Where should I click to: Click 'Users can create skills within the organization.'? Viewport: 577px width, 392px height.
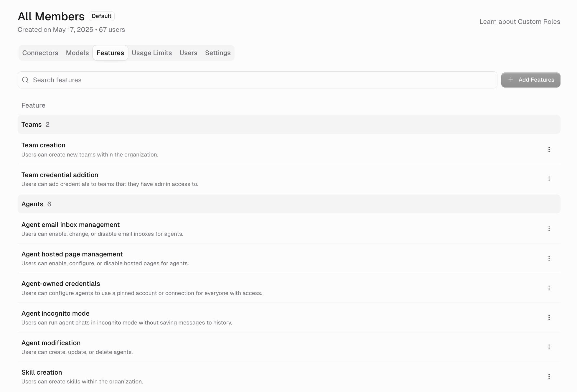click(x=82, y=382)
